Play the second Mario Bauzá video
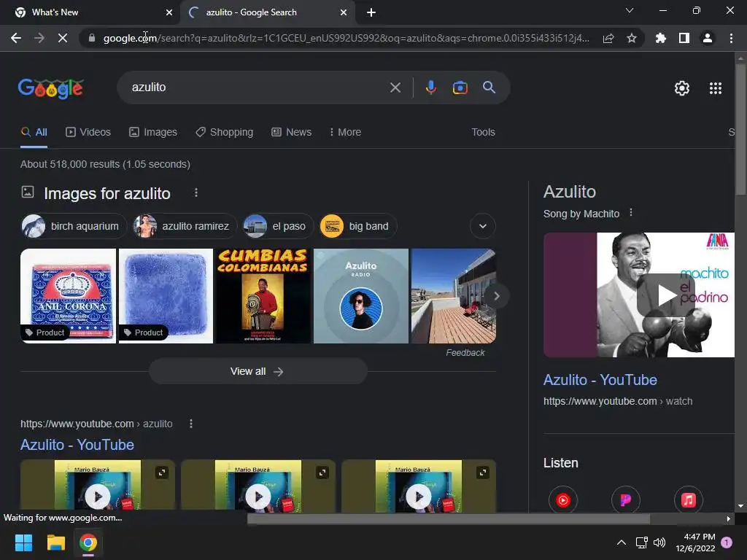This screenshot has height=560, width=747. pos(258,497)
